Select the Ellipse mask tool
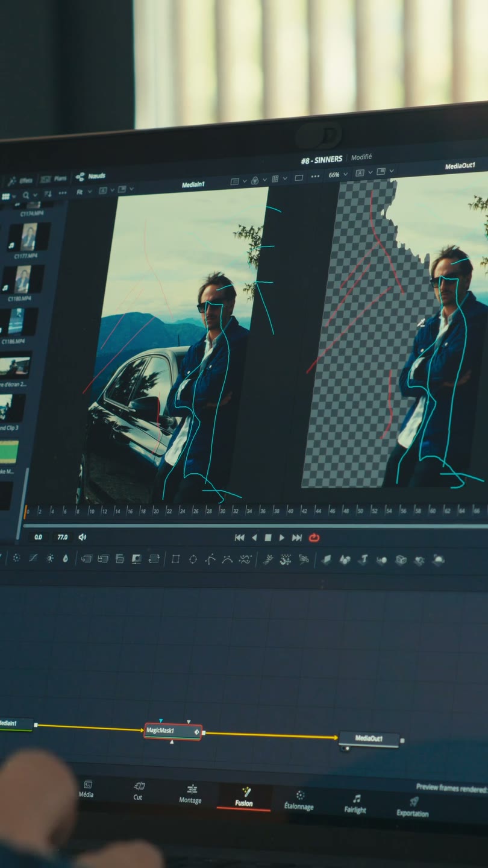This screenshot has width=488, height=868. tap(193, 559)
